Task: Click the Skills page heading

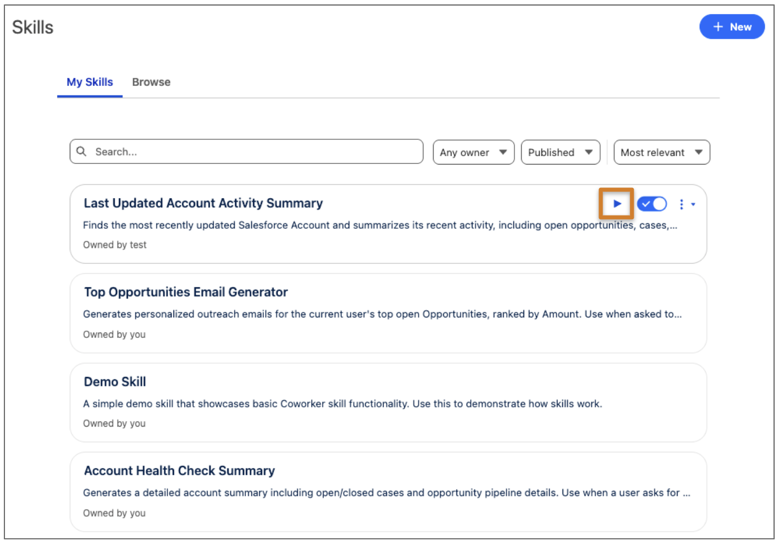Action: point(32,27)
